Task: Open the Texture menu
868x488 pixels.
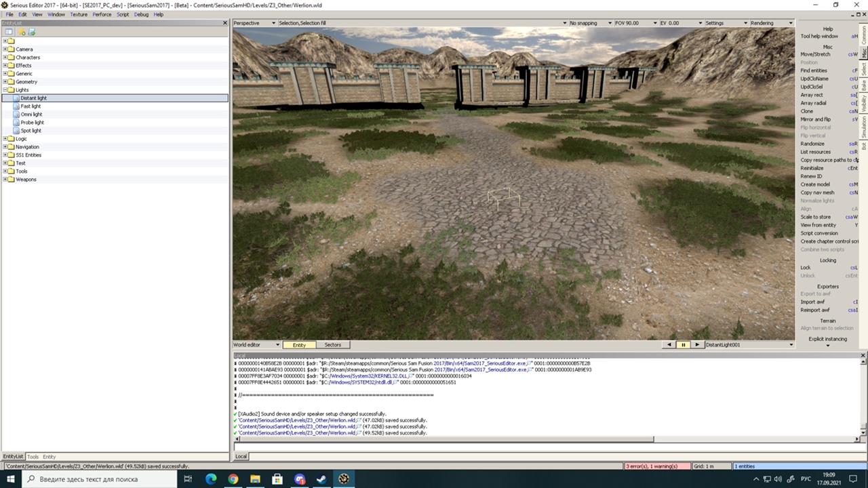Action: click(79, 14)
